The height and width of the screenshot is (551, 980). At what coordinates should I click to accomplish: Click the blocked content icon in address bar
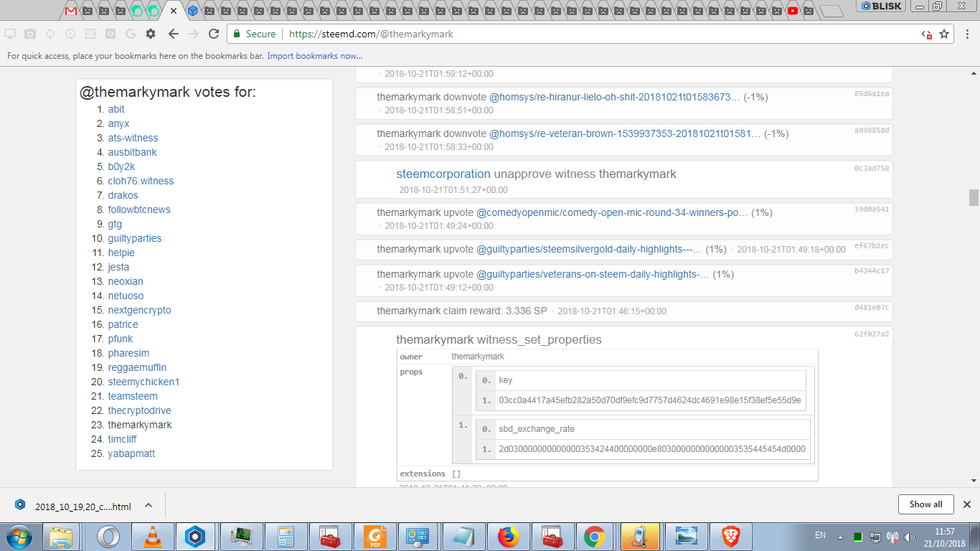coord(927,34)
